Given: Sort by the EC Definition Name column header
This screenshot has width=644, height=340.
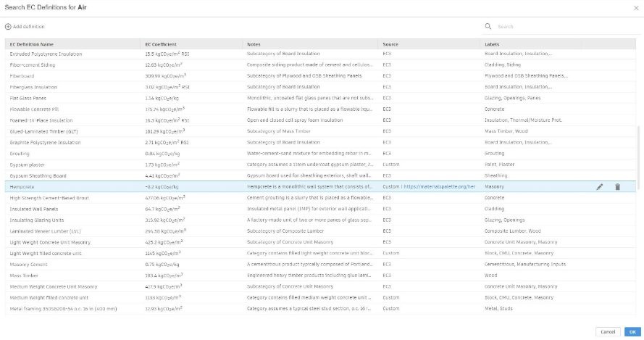Looking at the screenshot, I should [x=32, y=44].
